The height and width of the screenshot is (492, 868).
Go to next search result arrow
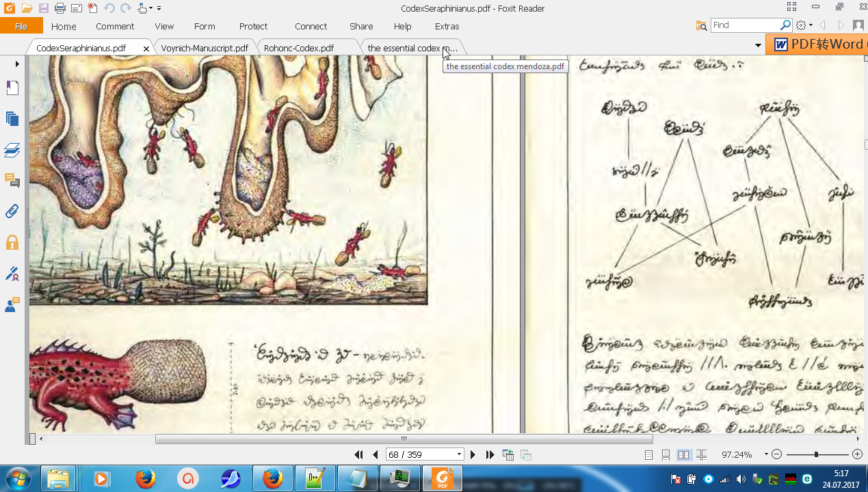click(x=841, y=25)
